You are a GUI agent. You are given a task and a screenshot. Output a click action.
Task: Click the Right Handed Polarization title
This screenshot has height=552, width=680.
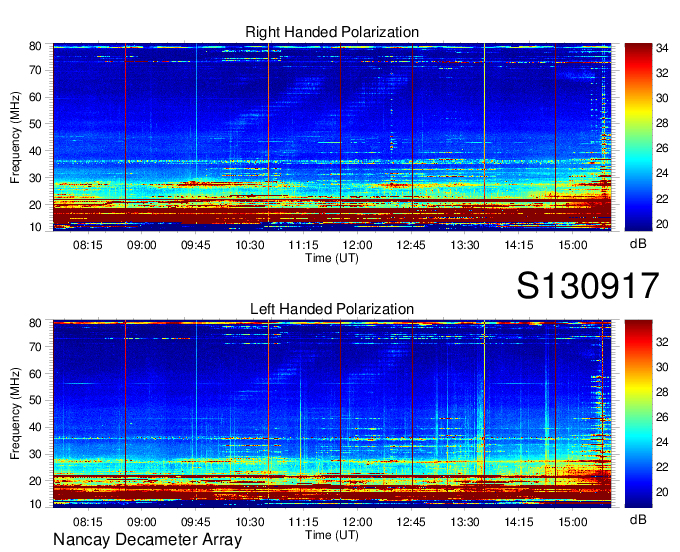(332, 32)
